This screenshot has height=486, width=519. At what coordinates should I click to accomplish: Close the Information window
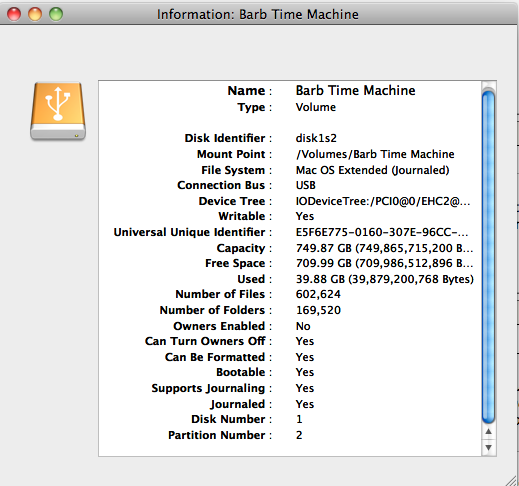pos(14,14)
